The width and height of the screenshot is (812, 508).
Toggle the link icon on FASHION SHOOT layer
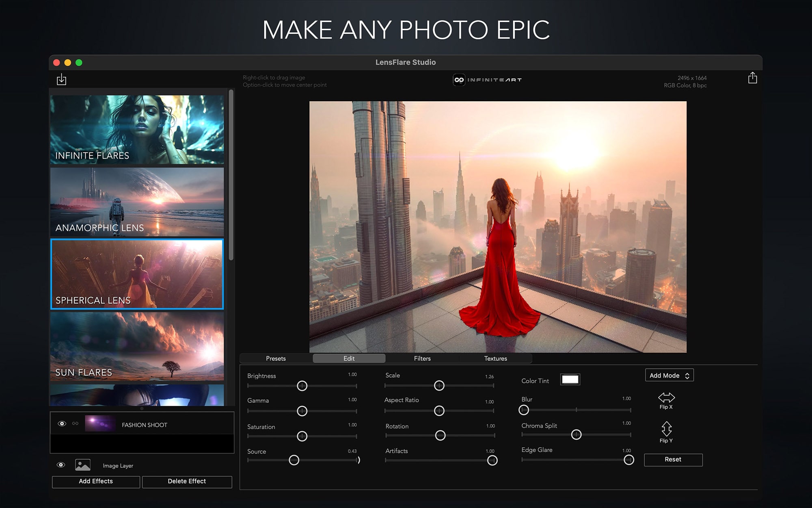tap(75, 424)
